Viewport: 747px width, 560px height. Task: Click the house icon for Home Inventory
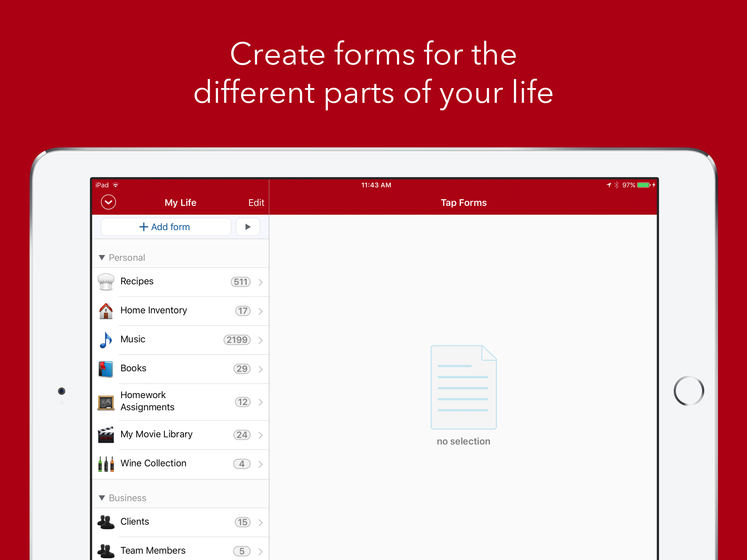coord(106,311)
